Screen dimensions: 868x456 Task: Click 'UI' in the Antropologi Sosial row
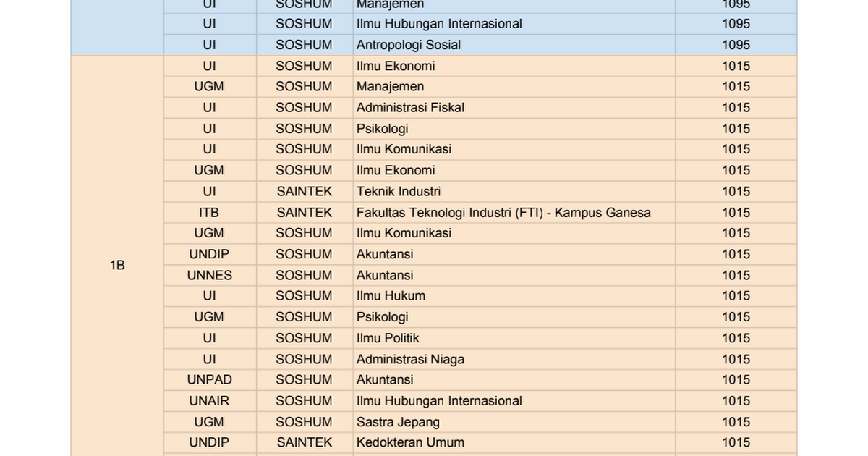[x=209, y=45]
